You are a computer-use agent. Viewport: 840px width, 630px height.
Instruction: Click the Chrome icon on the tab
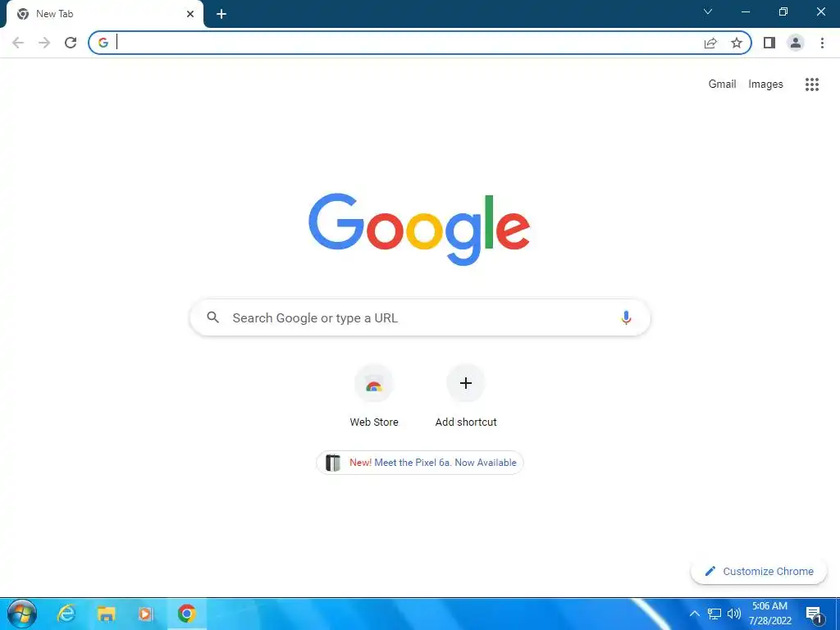23,14
